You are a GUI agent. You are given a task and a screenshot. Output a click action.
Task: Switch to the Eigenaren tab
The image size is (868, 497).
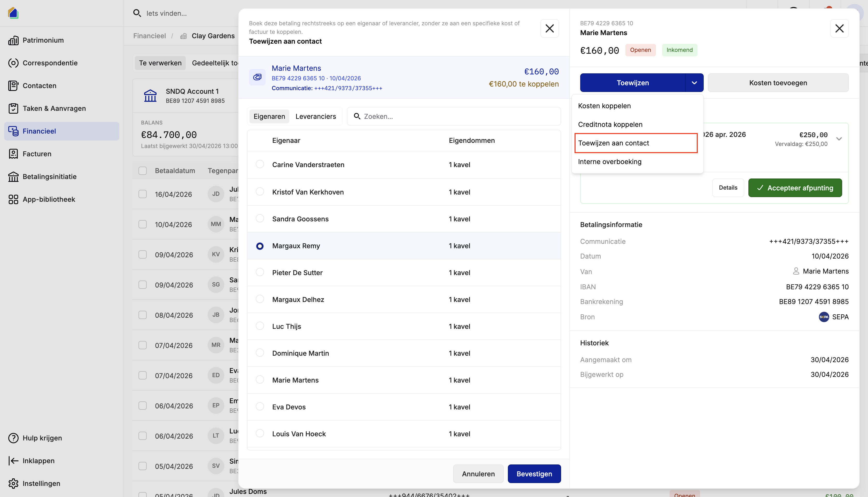[269, 117]
